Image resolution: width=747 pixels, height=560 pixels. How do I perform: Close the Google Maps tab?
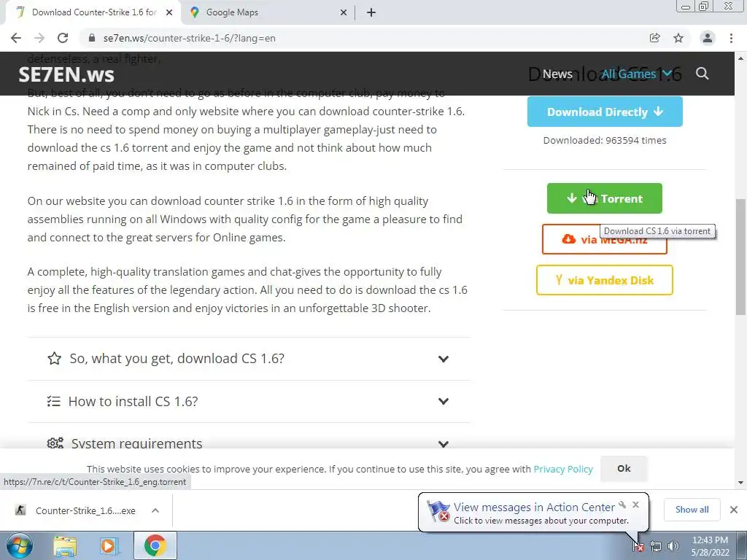[344, 12]
